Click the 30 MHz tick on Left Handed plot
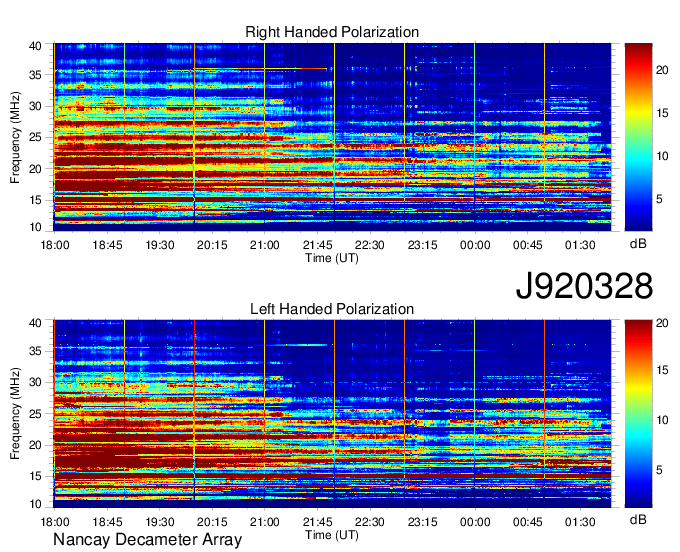This screenshot has height=552, width=680. 35,382
